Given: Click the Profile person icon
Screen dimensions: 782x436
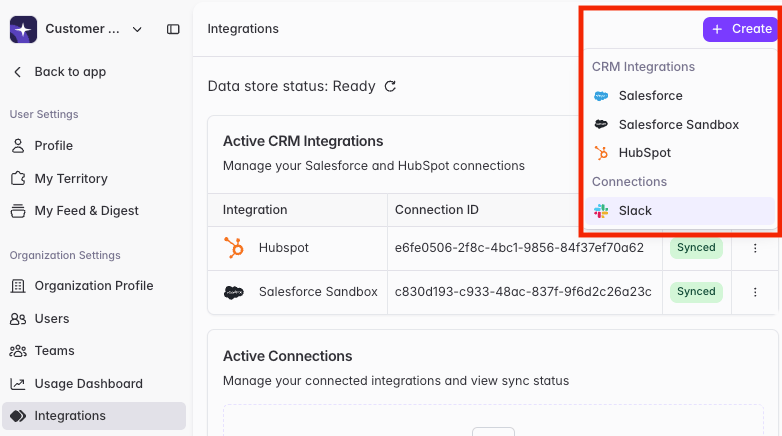Looking at the screenshot, I should coord(18,146).
